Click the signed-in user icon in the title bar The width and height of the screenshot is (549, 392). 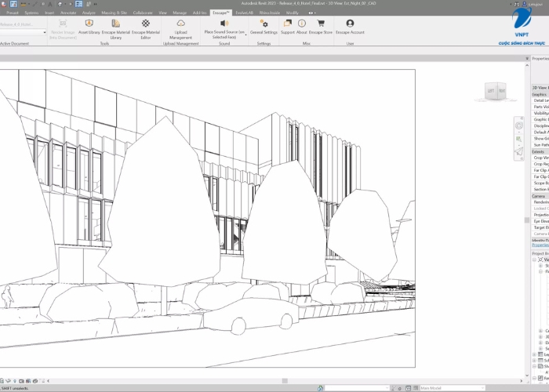tap(524, 4)
